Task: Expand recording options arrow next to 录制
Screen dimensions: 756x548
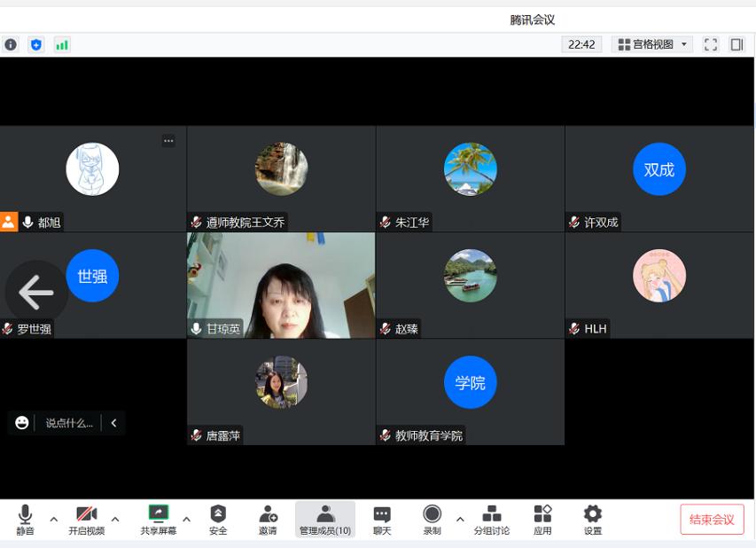Action: pyautogui.click(x=460, y=520)
